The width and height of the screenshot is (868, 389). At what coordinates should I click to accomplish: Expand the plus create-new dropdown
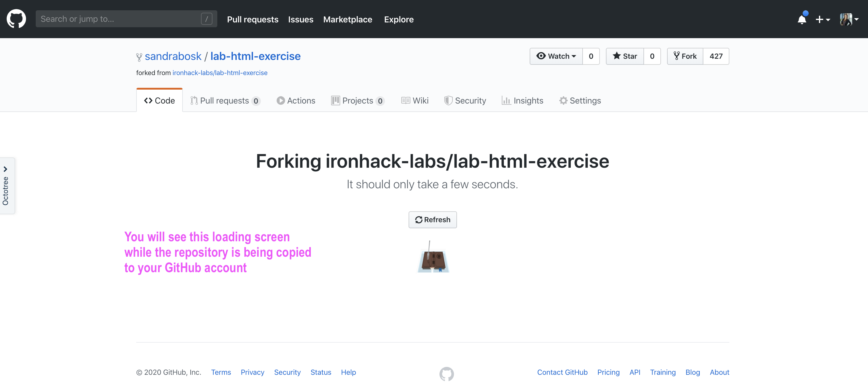[x=822, y=20]
